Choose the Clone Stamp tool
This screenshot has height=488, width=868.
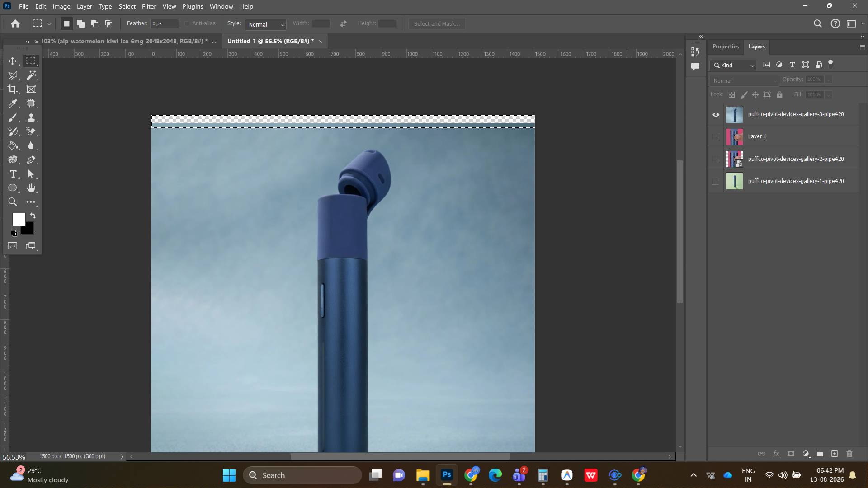point(31,117)
